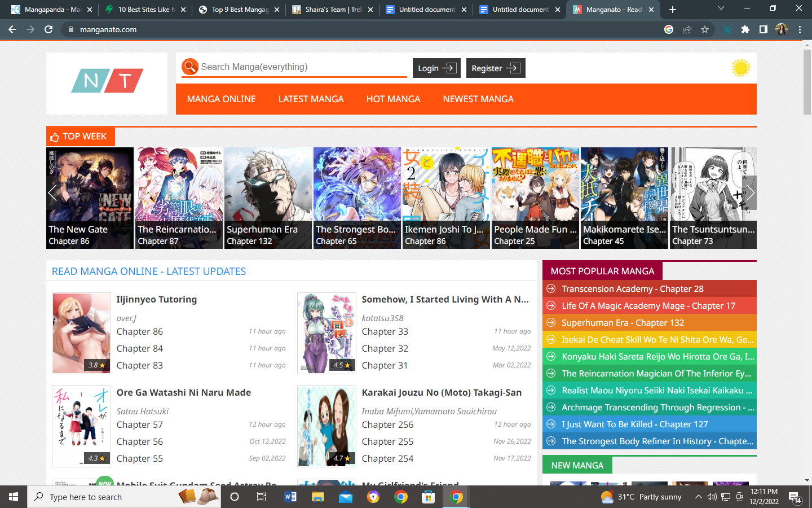Slide Top Week carousel to the left
The width and height of the screenshot is (812, 508).
click(x=52, y=193)
